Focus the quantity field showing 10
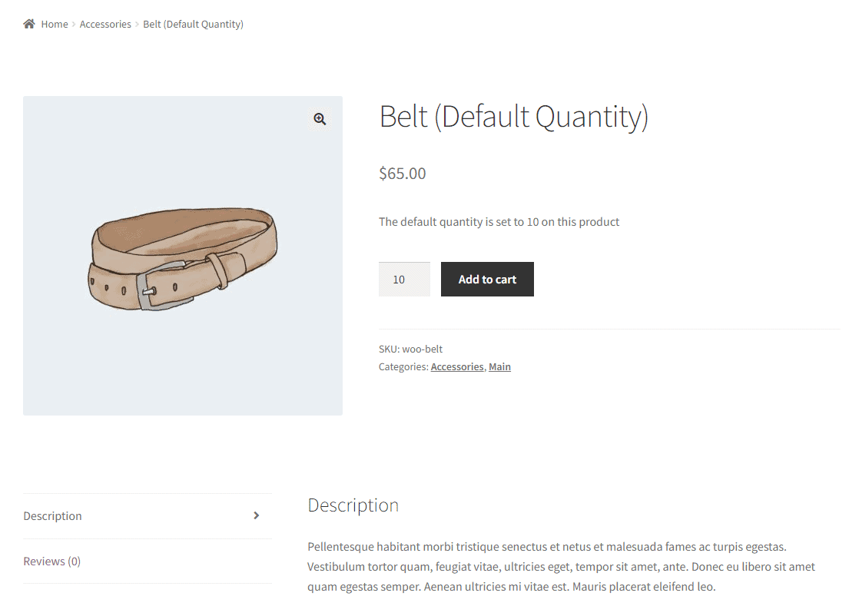The width and height of the screenshot is (859, 616). click(x=404, y=280)
